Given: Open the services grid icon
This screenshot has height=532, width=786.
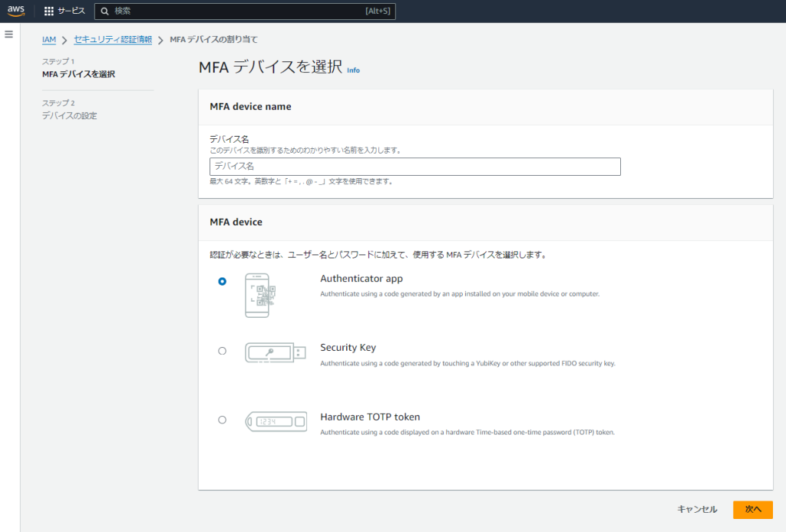Looking at the screenshot, I should (49, 12).
